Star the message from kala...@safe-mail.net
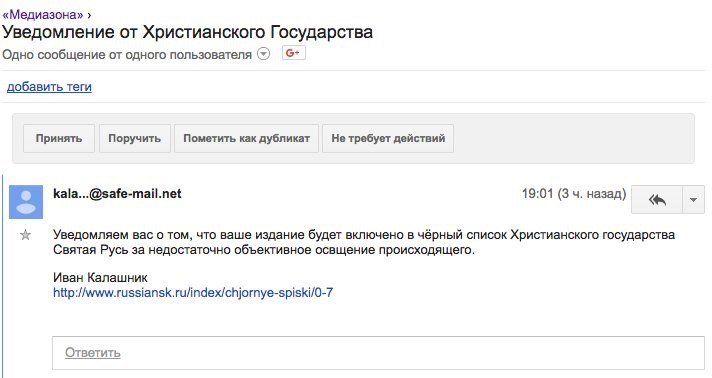Viewport: 712px width, 378px height. pos(25,235)
